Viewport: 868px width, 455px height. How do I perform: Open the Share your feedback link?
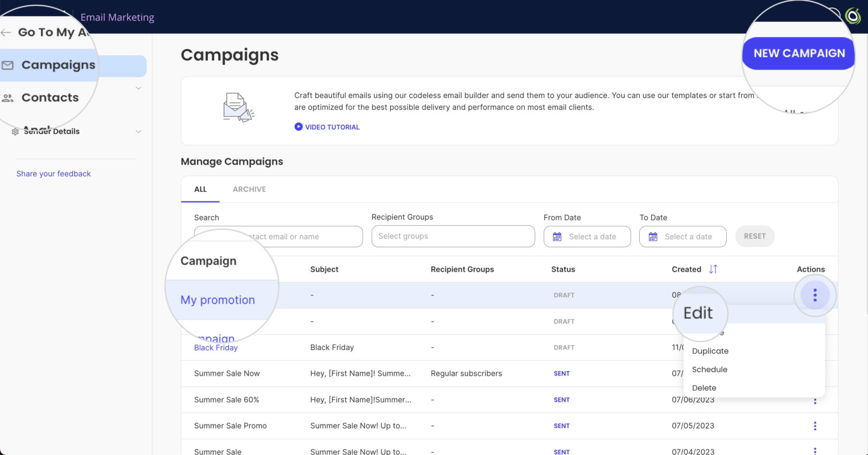coord(53,173)
